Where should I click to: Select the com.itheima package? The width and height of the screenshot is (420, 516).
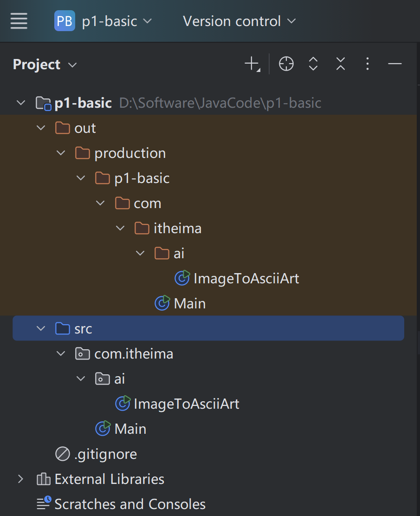(134, 354)
